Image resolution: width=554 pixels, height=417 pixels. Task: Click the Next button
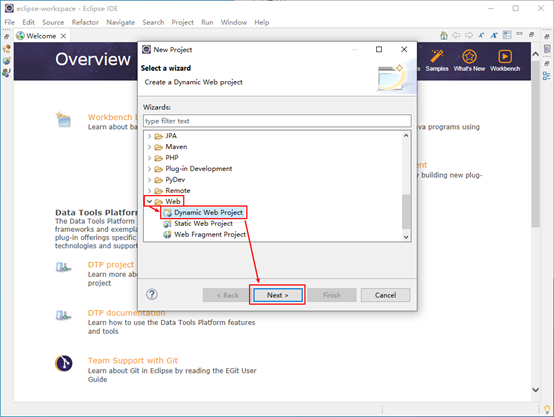pyautogui.click(x=278, y=295)
